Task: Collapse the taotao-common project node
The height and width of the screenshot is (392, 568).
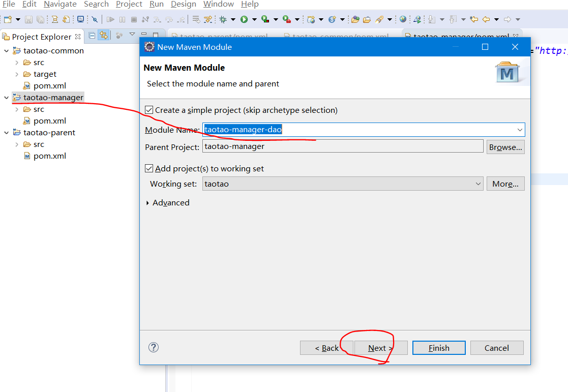Action: 7,51
